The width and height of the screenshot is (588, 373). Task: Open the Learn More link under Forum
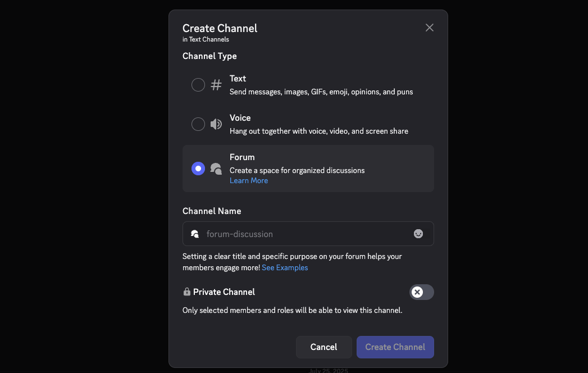(x=249, y=181)
